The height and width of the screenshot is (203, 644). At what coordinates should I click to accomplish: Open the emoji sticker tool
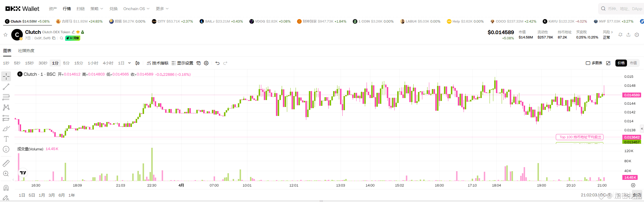pos(6,149)
